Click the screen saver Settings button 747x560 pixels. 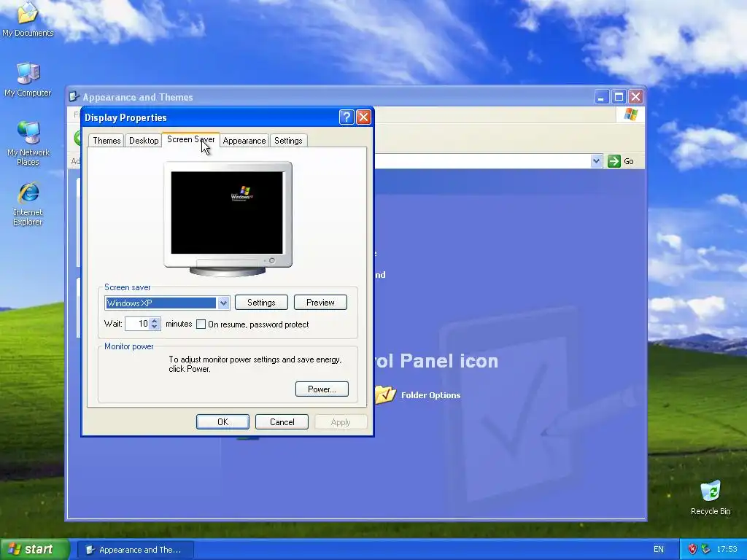[261, 303]
